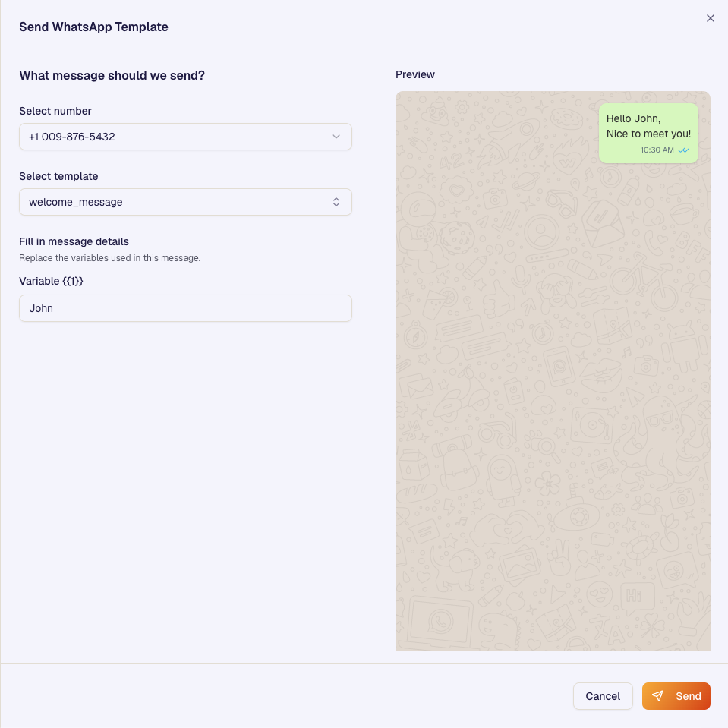The width and height of the screenshot is (728, 728).
Task: Click the 'Variable {{1}}' label
Action: coord(51,281)
